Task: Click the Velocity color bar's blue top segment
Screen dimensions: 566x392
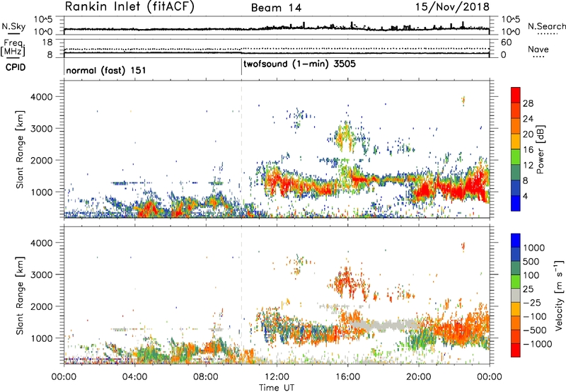Action: [516, 241]
